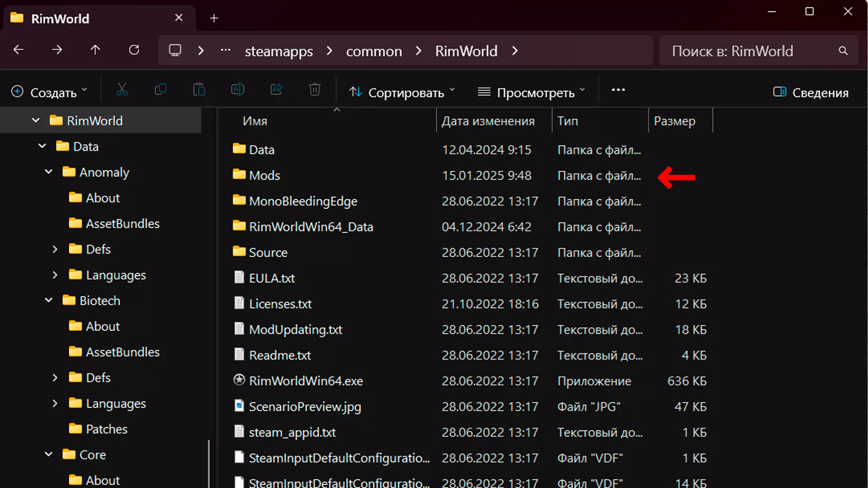Toggle the Сведения details pane button
This screenshot has height=488, width=868.
(x=811, y=93)
